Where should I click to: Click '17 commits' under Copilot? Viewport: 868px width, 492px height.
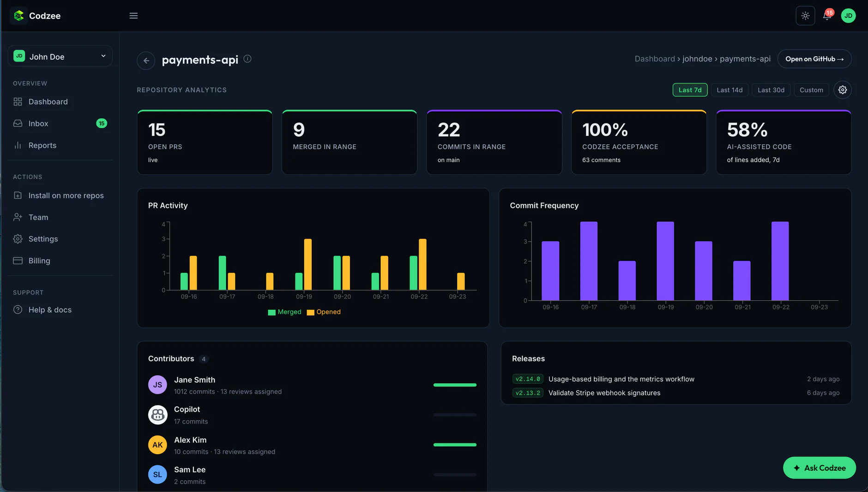click(x=191, y=422)
